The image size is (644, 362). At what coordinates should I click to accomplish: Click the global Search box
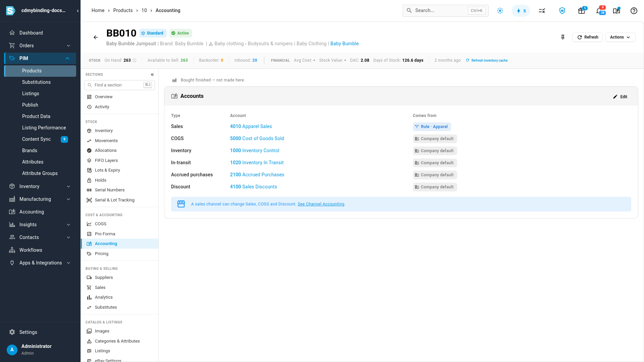445,11
